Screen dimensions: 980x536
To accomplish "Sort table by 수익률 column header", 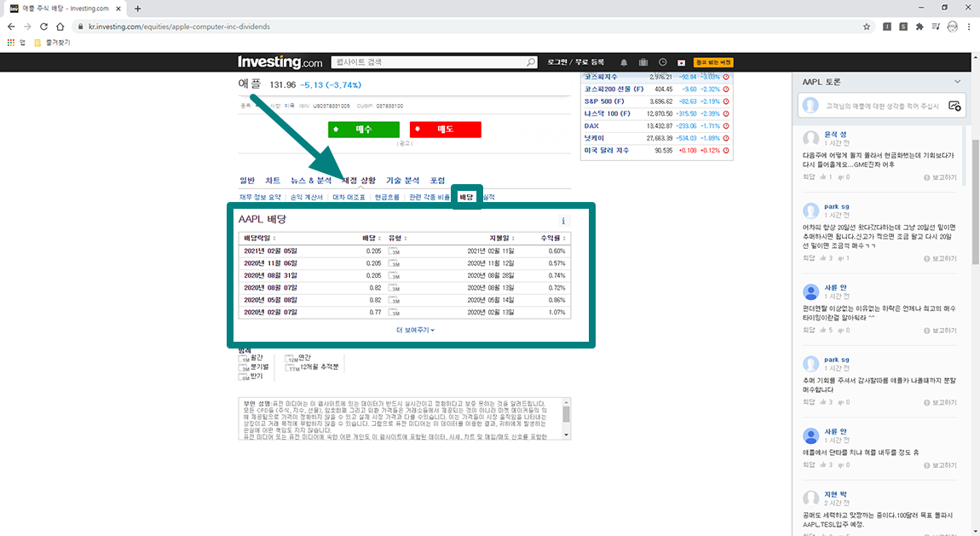I will pyautogui.click(x=553, y=238).
